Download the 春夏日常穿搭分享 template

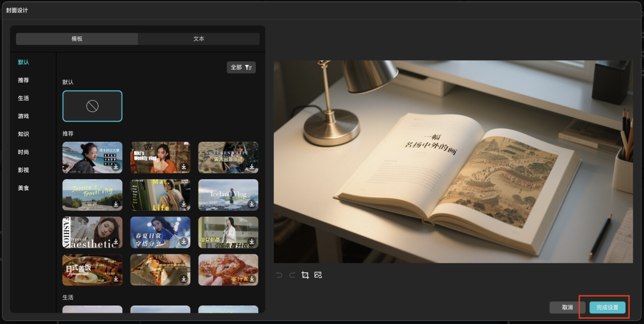pos(184,242)
